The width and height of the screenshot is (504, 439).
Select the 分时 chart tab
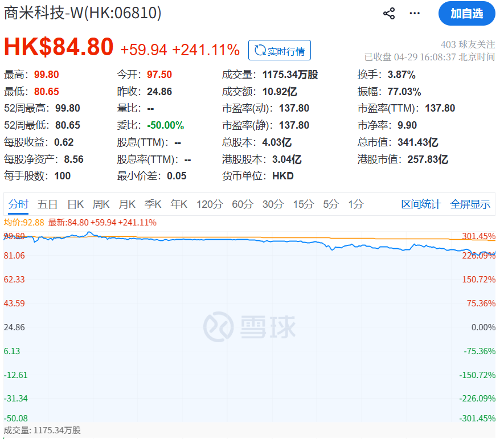tap(18, 204)
